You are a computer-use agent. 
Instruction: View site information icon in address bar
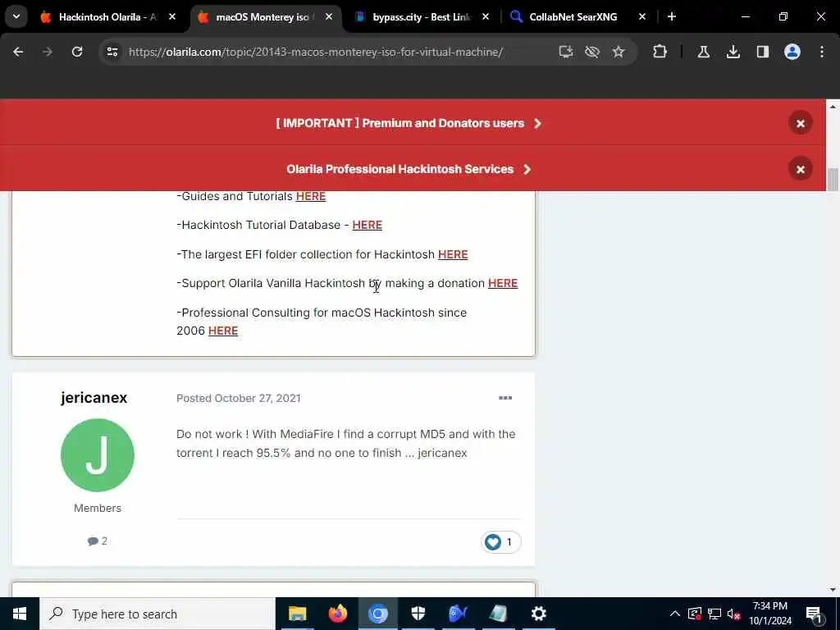(112, 52)
